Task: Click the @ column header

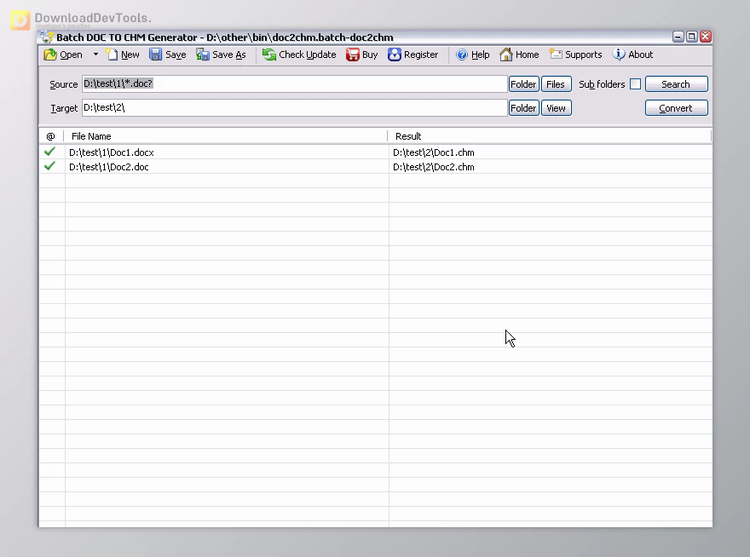Action: pyautogui.click(x=51, y=136)
